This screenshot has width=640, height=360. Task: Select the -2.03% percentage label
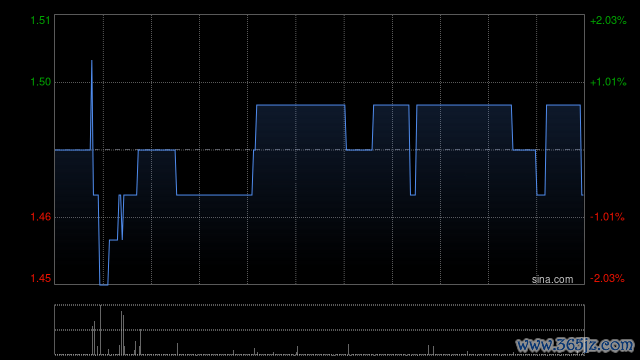pyautogui.click(x=607, y=278)
